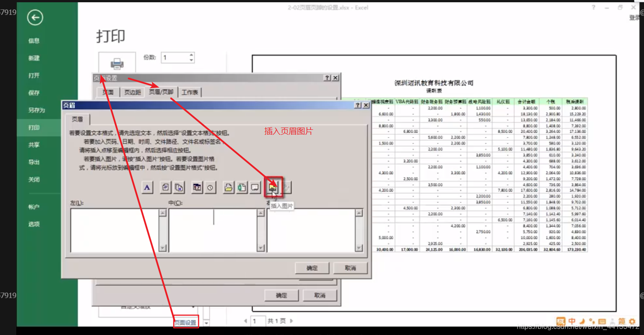Select 打开 in backstage sidebar
Image resolution: width=644 pixels, height=335 pixels.
point(34,75)
